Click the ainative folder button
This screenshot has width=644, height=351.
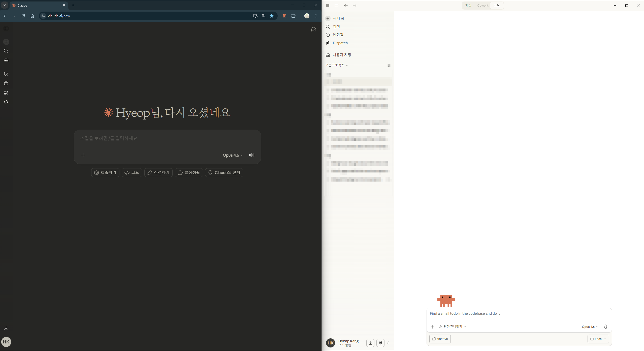pos(440,339)
